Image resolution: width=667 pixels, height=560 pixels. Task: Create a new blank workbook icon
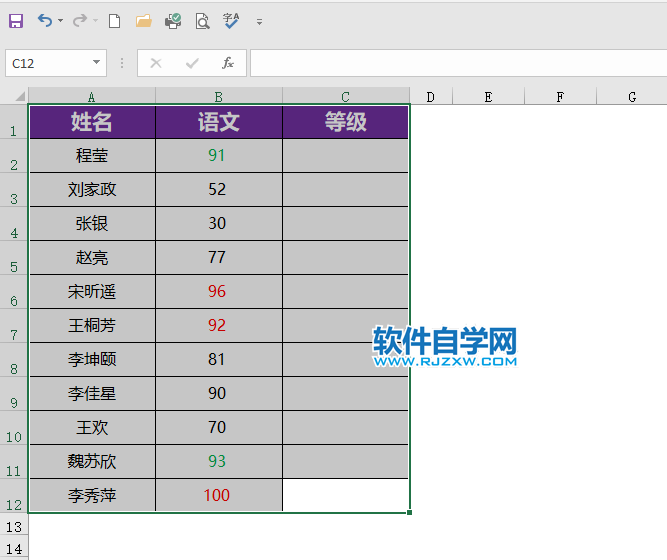point(114,20)
